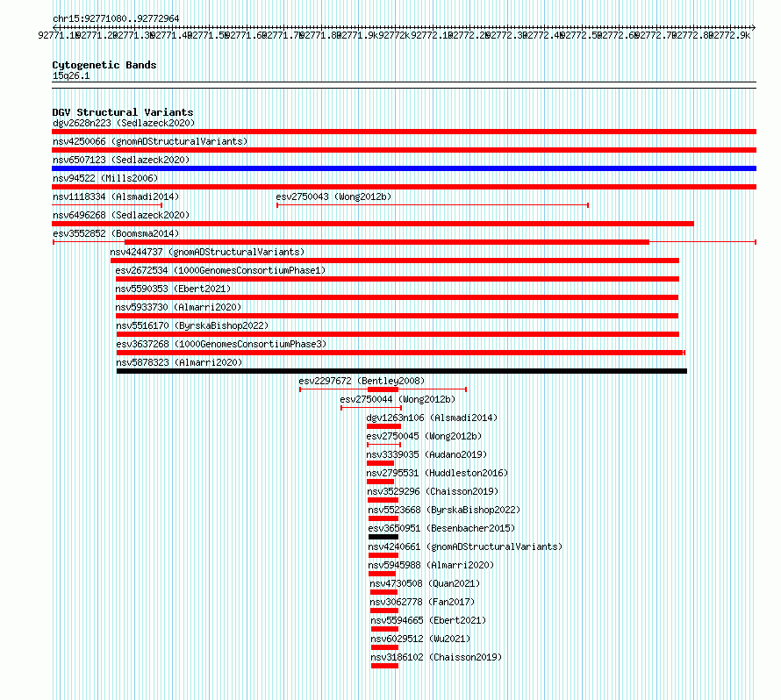Image resolution: width=781 pixels, height=700 pixels.
Task: Click the blue nsv6507123 variant bar
Action: [x=404, y=168]
